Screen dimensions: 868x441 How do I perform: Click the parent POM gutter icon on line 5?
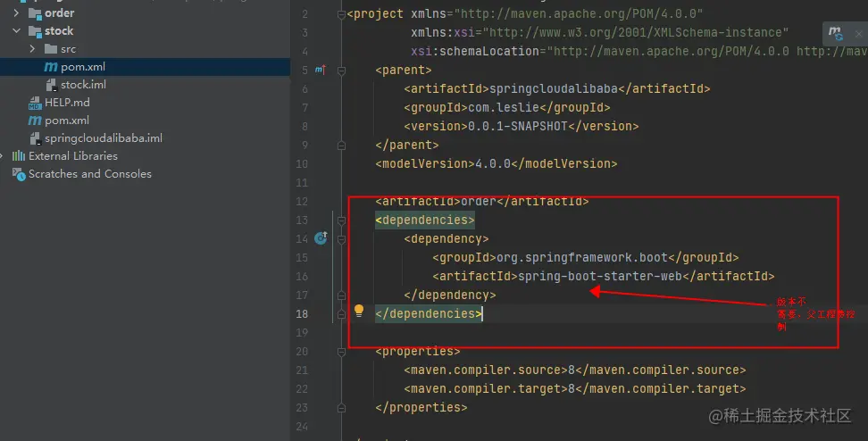click(321, 70)
